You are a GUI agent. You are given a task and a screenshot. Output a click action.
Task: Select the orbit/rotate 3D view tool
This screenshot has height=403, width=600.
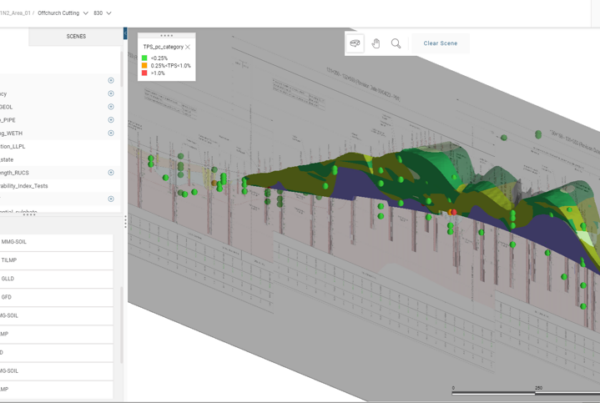pos(354,43)
